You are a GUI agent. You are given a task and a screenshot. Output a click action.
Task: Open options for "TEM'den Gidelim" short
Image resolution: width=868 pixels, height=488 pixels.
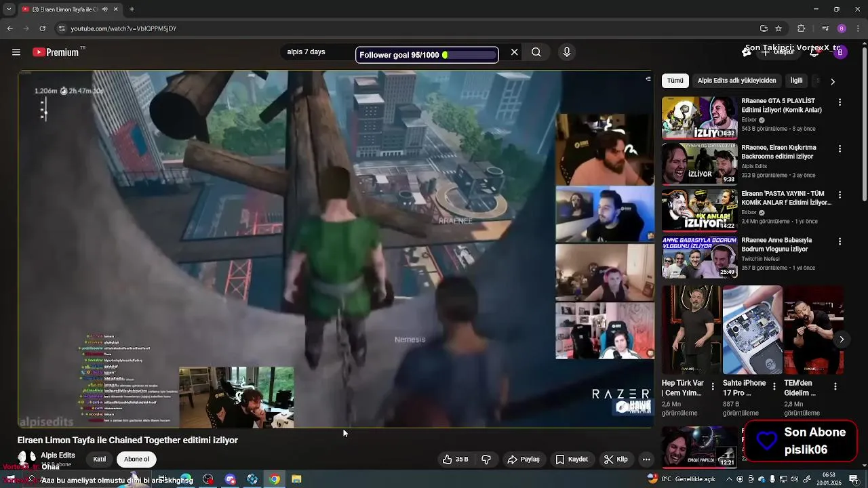coord(835,386)
